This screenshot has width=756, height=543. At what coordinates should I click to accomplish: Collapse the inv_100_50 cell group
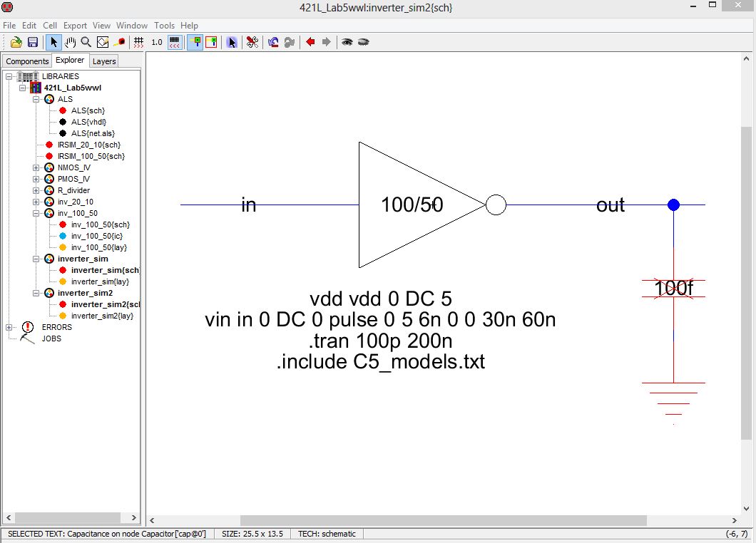36,213
